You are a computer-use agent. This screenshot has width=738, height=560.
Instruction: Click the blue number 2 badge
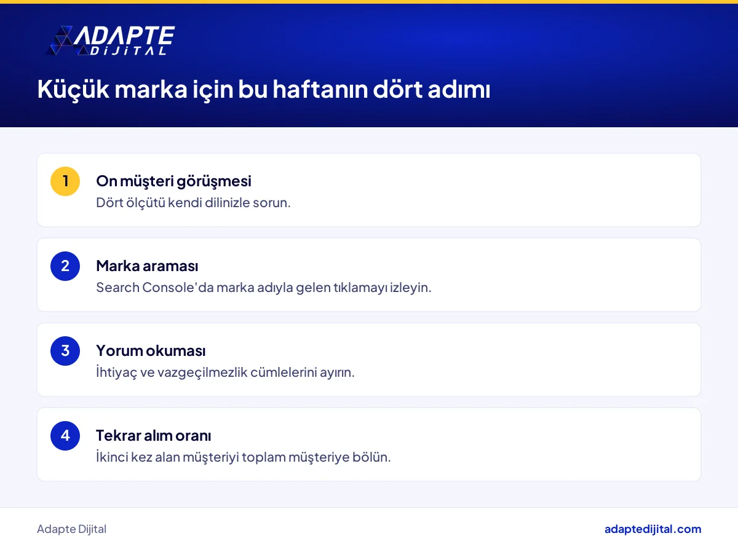(x=65, y=266)
